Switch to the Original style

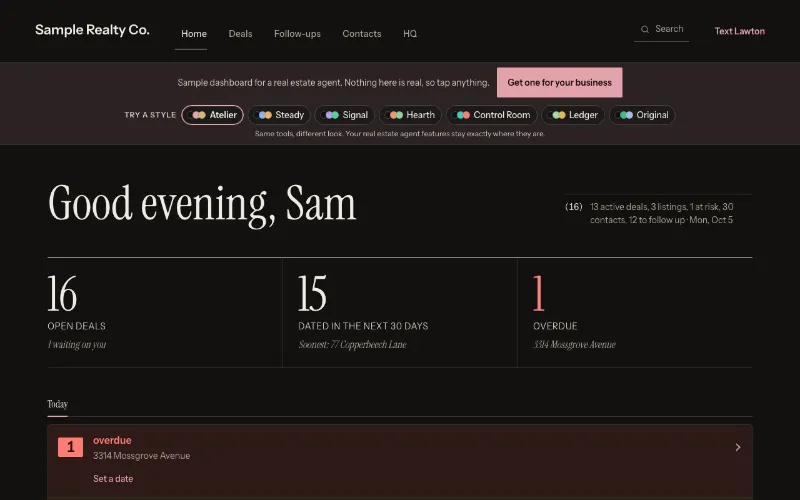(x=642, y=115)
